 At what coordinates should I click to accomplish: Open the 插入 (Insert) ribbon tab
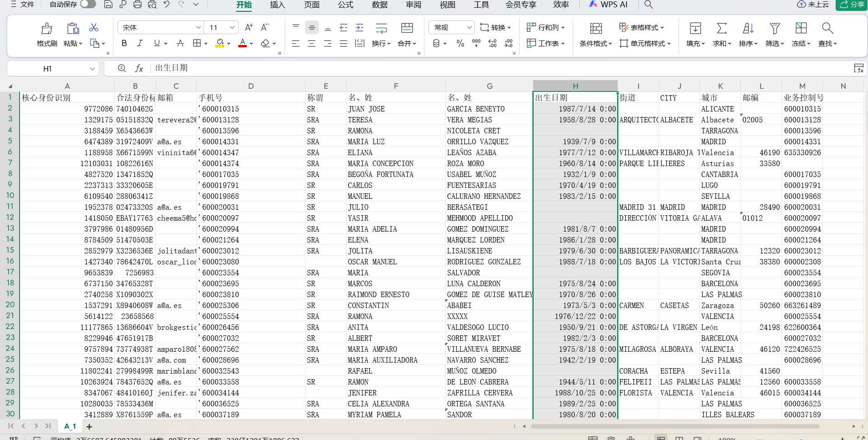(x=277, y=5)
